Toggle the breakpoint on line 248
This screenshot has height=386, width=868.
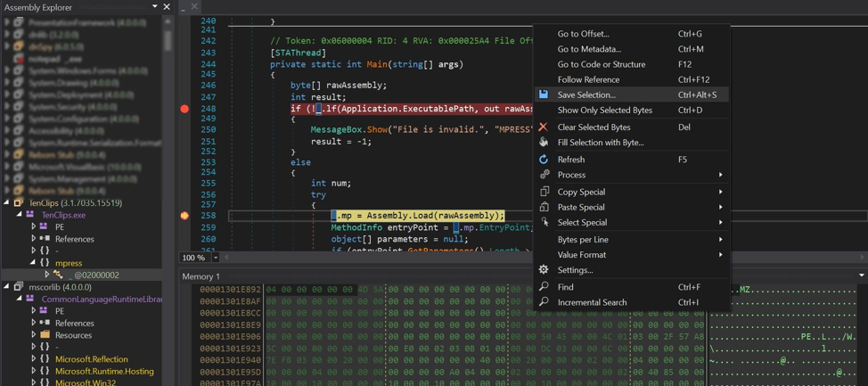(184, 109)
